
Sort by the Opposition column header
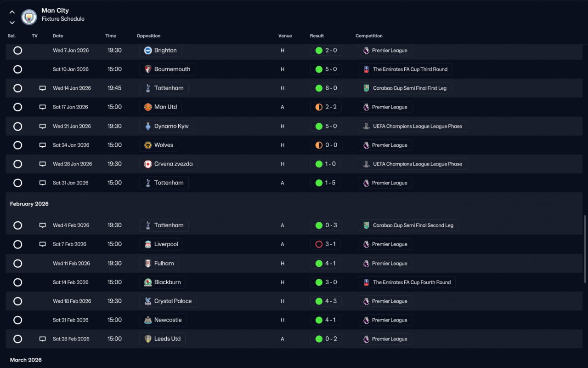pos(149,36)
